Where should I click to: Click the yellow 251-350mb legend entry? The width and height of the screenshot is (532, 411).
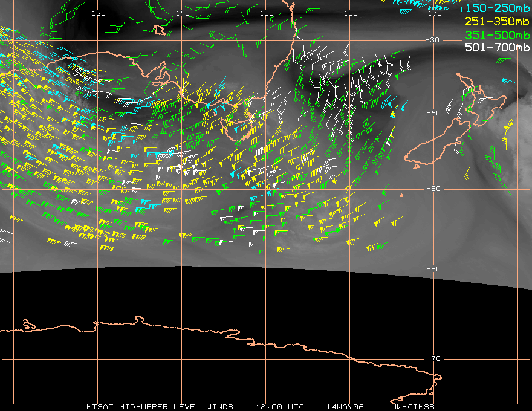pos(498,21)
